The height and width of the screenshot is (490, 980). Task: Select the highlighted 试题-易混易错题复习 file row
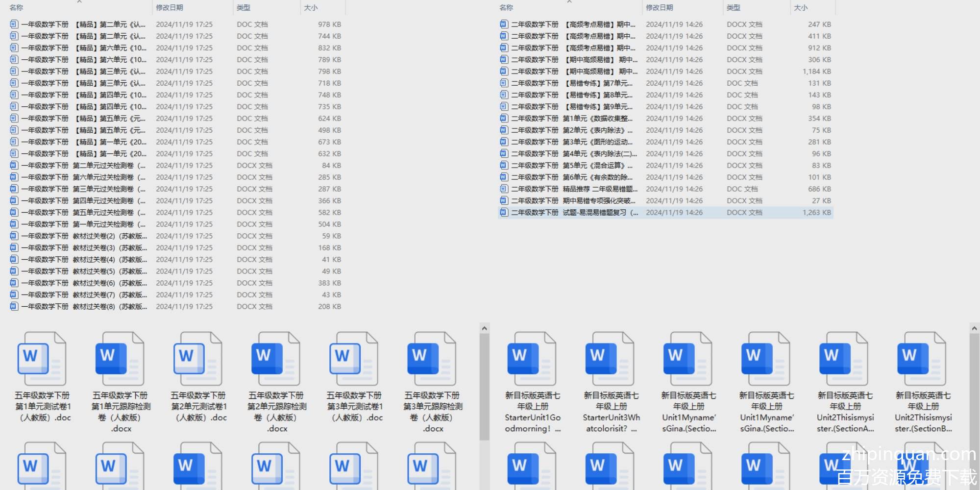(x=574, y=213)
